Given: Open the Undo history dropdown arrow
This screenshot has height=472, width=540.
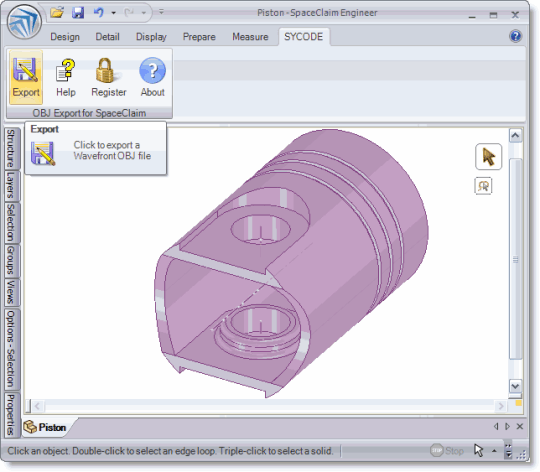Looking at the screenshot, I should (113, 13).
